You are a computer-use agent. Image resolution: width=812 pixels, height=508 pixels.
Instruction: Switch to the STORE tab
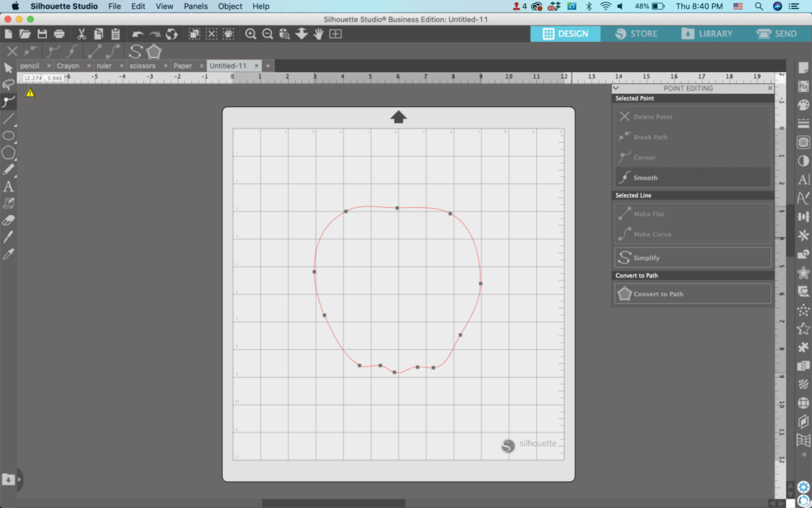point(637,33)
